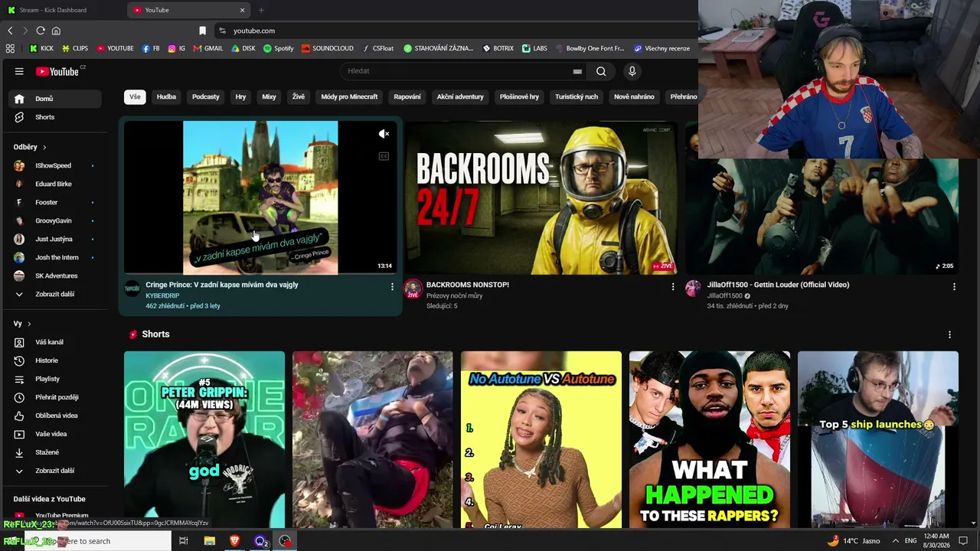Open Historie in the sidebar

(x=55, y=360)
